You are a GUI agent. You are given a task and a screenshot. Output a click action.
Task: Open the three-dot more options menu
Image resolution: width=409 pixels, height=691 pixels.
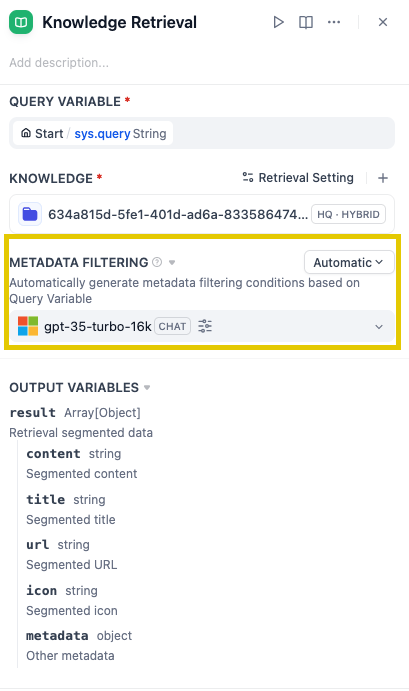(x=334, y=22)
